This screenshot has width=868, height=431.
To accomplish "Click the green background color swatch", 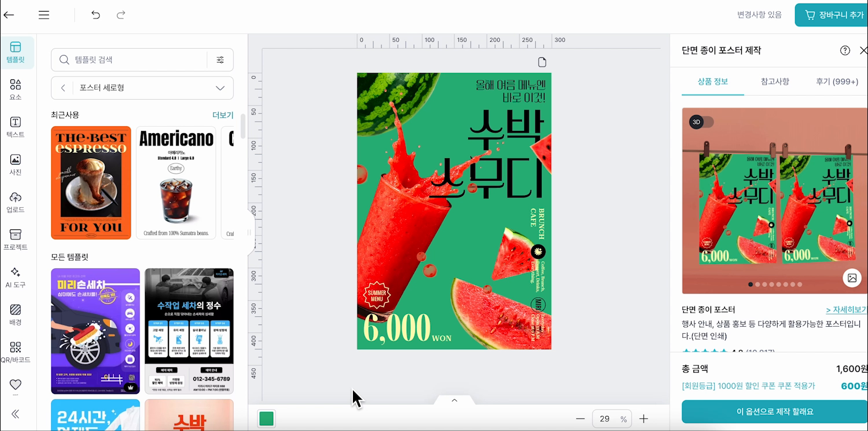I will (x=267, y=418).
